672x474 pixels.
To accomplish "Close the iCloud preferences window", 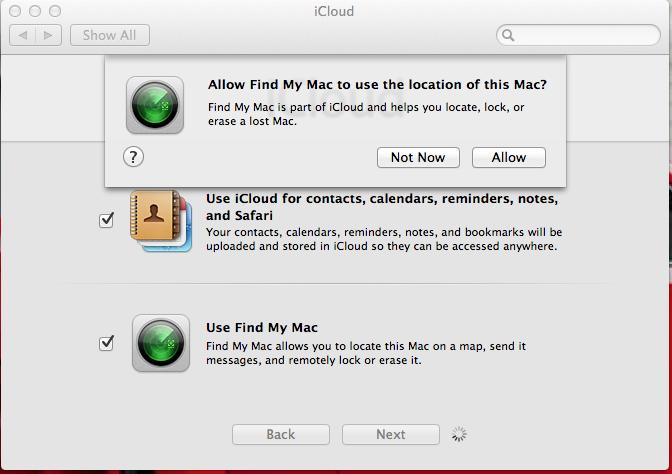I will (x=15, y=11).
